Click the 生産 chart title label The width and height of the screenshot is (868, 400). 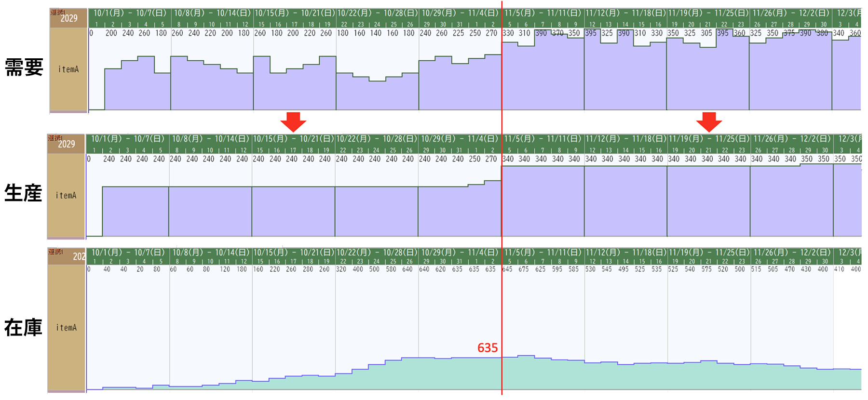[x=23, y=193]
